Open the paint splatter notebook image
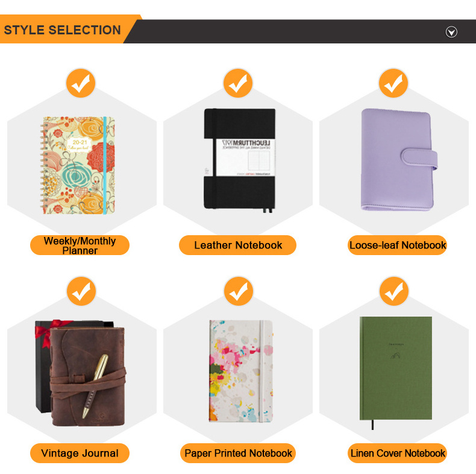The width and height of the screenshot is (476, 474). [x=241, y=372]
